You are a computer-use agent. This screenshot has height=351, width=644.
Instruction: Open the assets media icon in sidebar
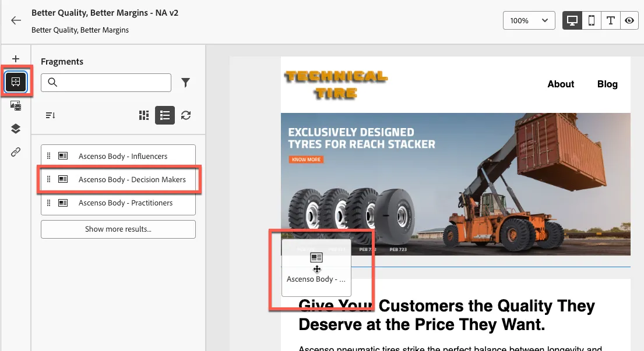pos(16,106)
